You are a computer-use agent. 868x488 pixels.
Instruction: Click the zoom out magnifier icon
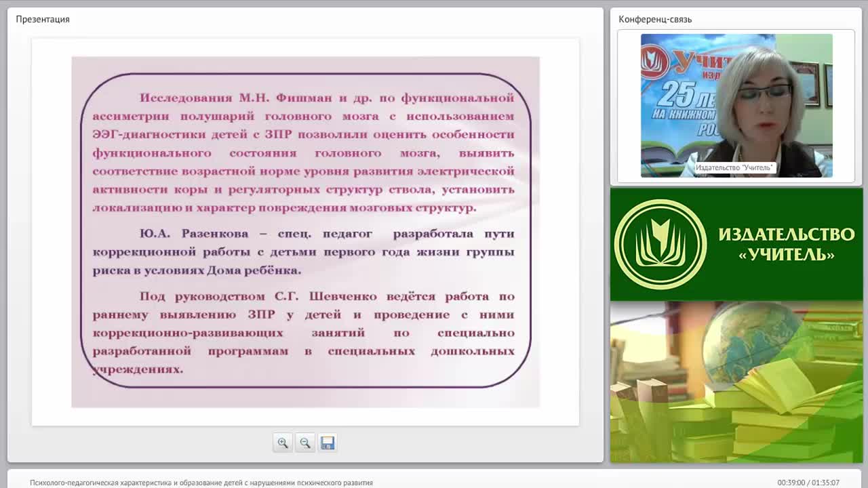click(305, 443)
